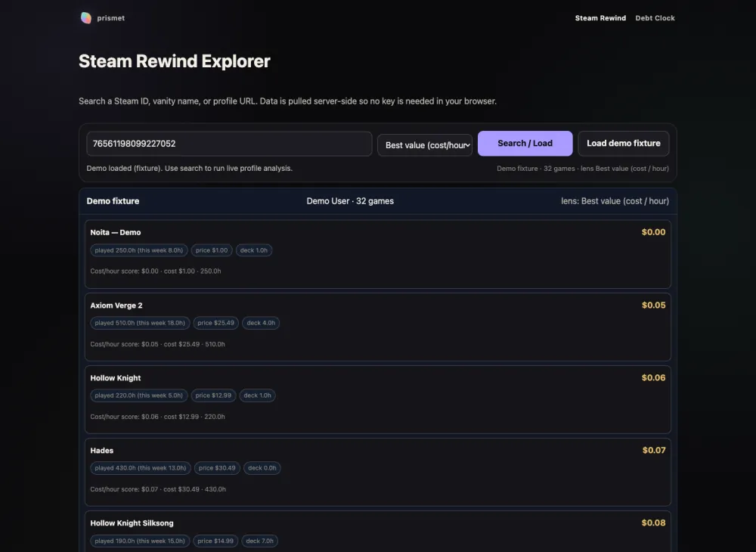Click the price $12.99 pill
This screenshot has width=756, height=552.
pyautogui.click(x=214, y=395)
